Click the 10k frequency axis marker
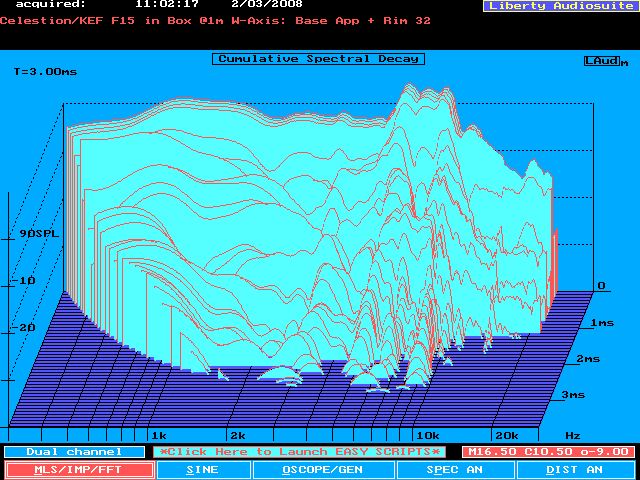The height and width of the screenshot is (480, 640). pos(427,436)
